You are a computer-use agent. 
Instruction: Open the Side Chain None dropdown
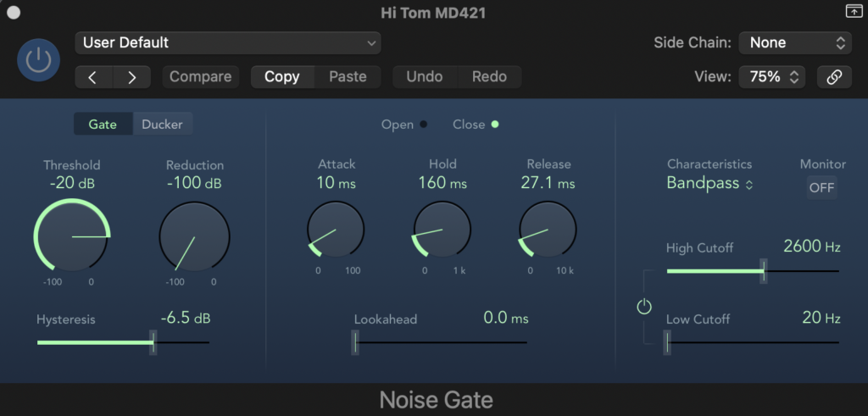tap(794, 42)
